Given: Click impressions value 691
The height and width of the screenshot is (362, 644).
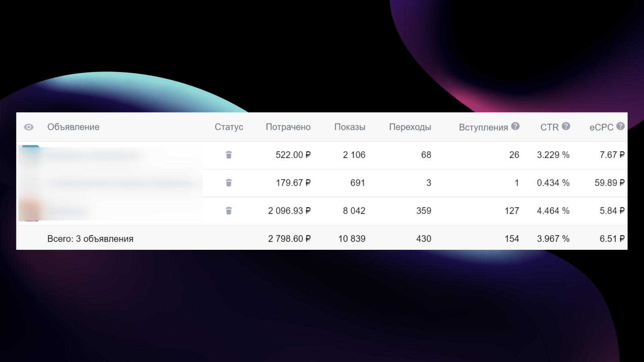Looking at the screenshot, I should [358, 183].
